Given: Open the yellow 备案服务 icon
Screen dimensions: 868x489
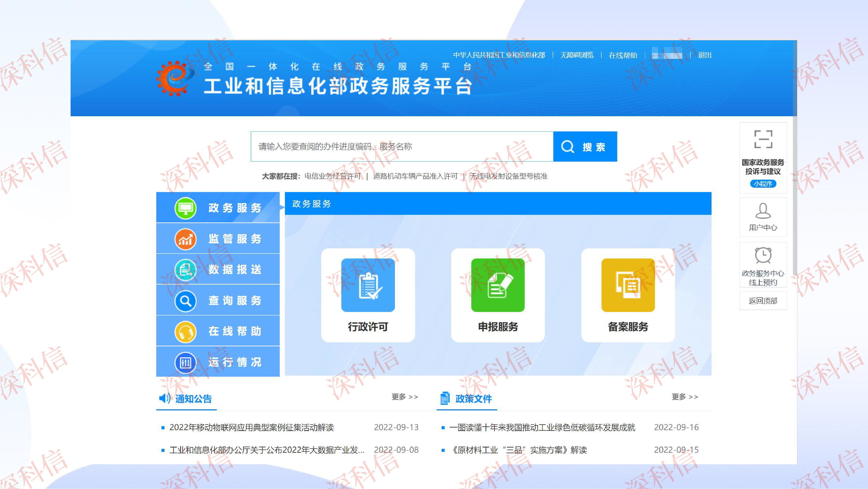Looking at the screenshot, I should pyautogui.click(x=628, y=285).
